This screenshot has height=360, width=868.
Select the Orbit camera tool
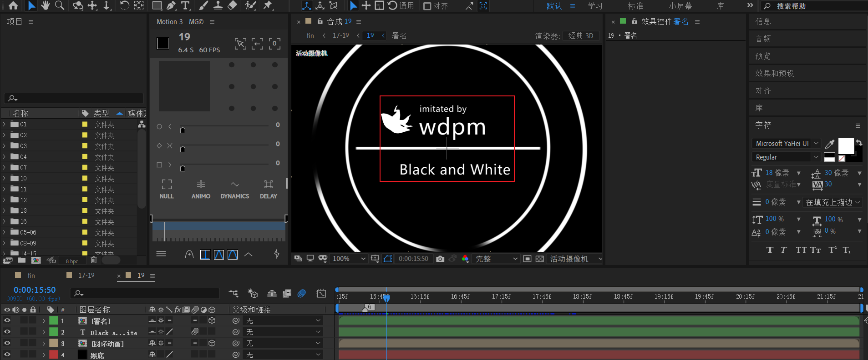(x=78, y=5)
